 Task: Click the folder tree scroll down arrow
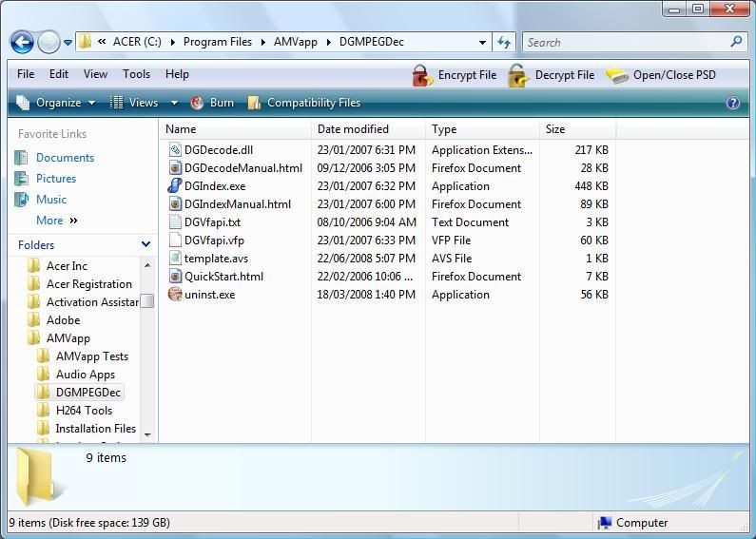pos(147,434)
